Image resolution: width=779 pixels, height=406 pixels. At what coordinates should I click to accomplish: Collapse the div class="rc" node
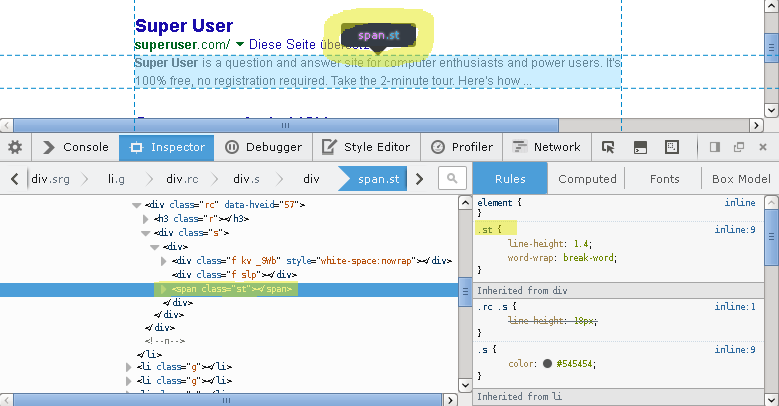click(136, 204)
